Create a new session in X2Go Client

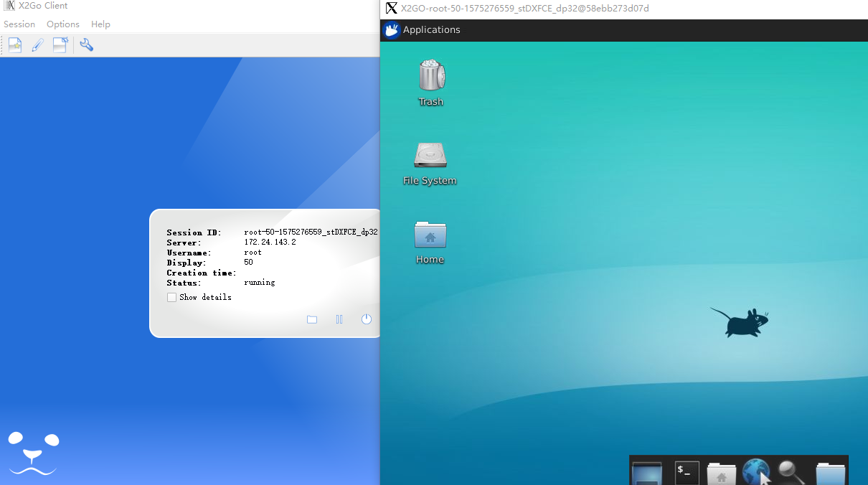(14, 44)
